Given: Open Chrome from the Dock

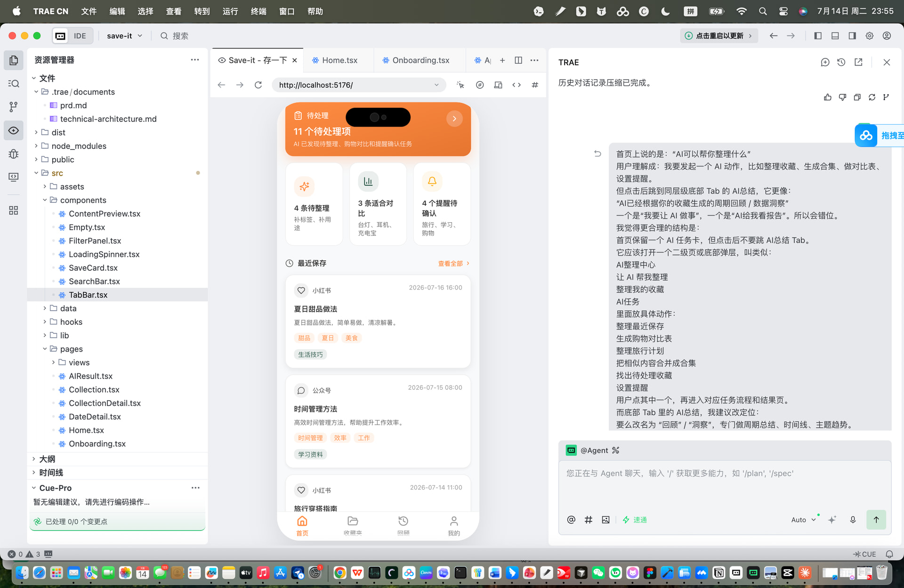Looking at the screenshot, I should click(340, 572).
